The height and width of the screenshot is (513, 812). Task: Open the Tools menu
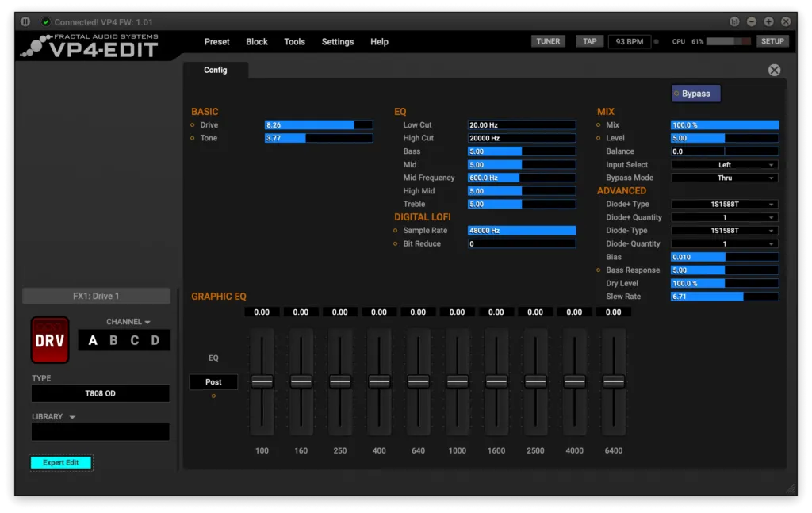(294, 42)
